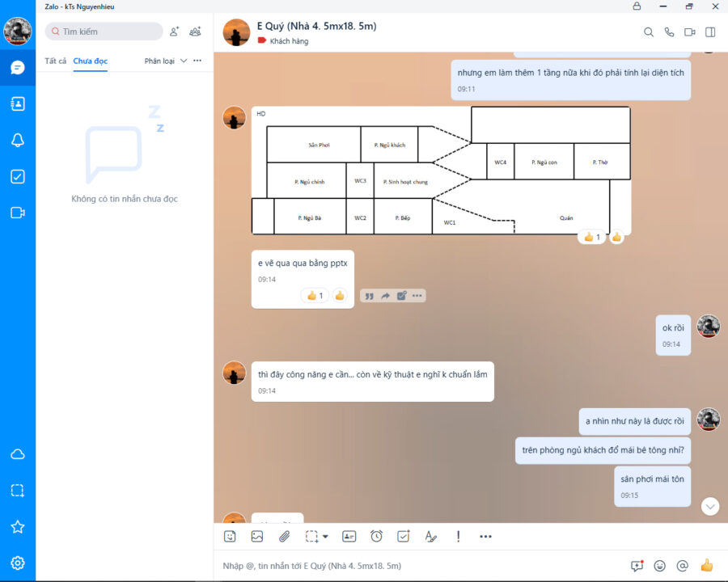Screen dimensions: 728x582
Task: Toggle priority message exclamation mark
Action: [458, 536]
